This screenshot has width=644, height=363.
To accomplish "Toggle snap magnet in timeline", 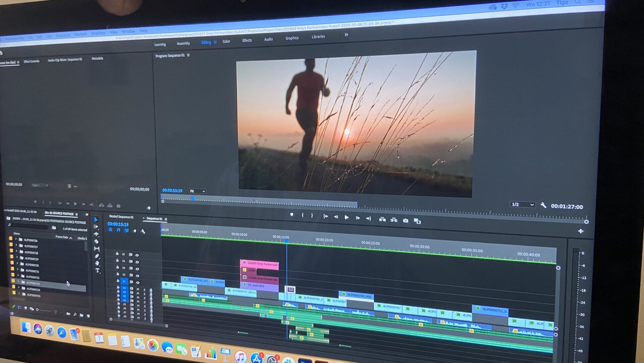I will [x=118, y=230].
